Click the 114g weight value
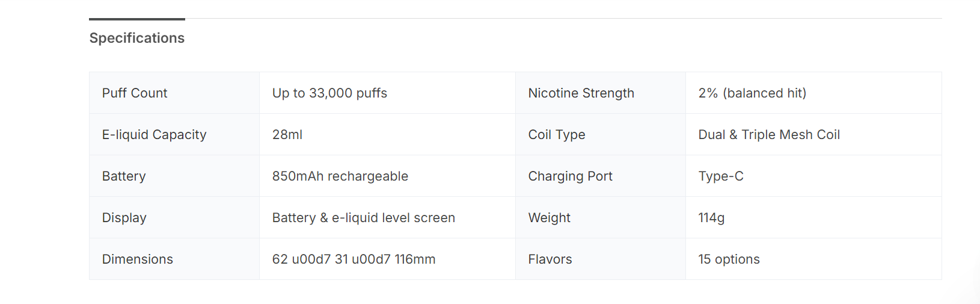 tap(711, 218)
